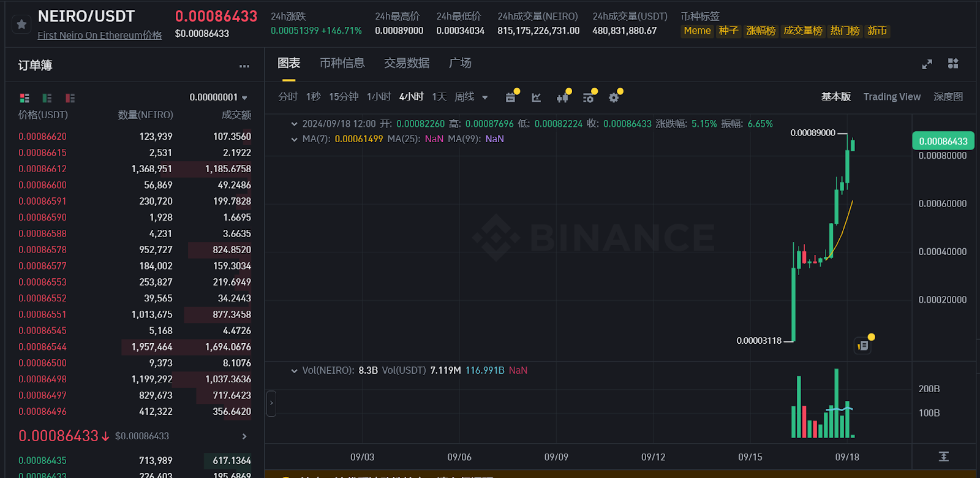Image resolution: width=980 pixels, height=478 pixels.
Task: Select 1秒 time interval
Action: [x=314, y=97]
